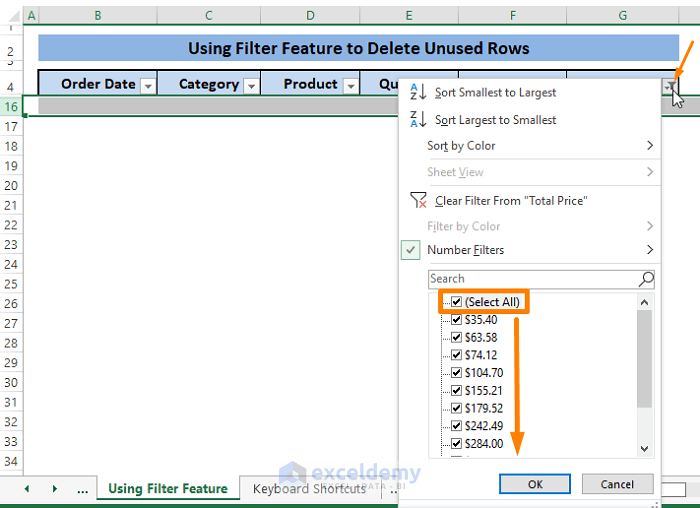Show hidden sheet tabs via ellipsis
This screenshot has height=508, width=700.
coord(83,490)
